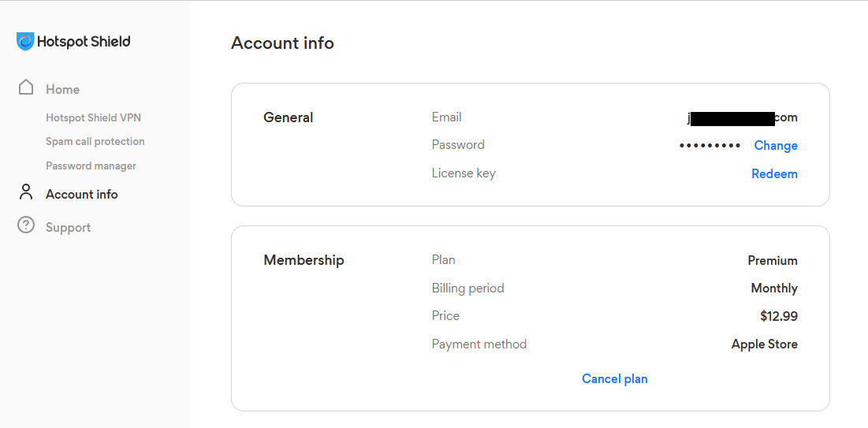
Task: Click the Hotspot Shield brand name text
Action: (x=84, y=42)
